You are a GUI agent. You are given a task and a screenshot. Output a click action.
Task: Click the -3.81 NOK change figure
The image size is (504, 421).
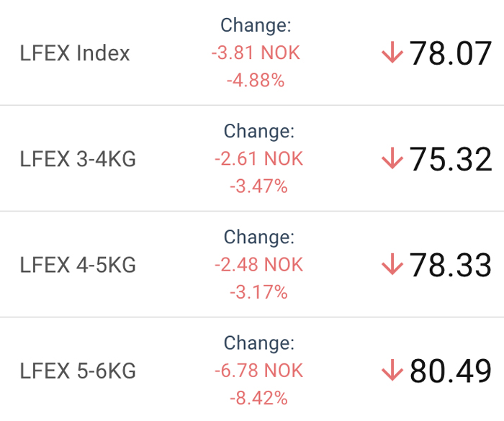tap(256, 53)
